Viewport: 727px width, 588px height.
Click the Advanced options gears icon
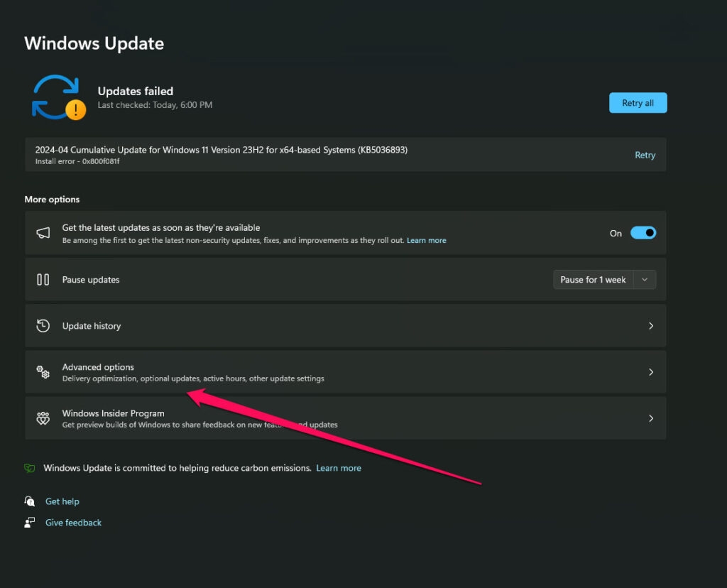pyautogui.click(x=43, y=372)
